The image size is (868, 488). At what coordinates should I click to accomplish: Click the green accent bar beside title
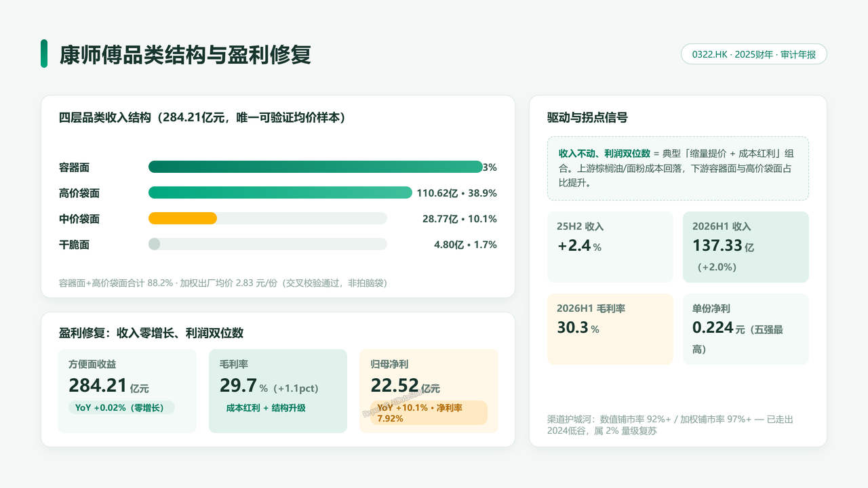44,54
